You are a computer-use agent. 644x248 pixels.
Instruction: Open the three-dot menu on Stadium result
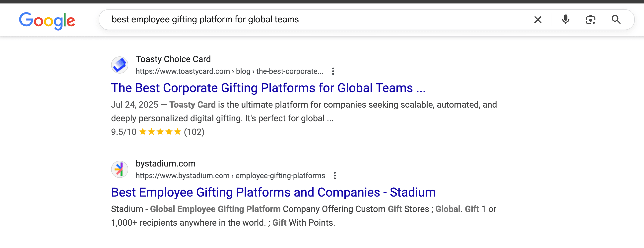335,176
